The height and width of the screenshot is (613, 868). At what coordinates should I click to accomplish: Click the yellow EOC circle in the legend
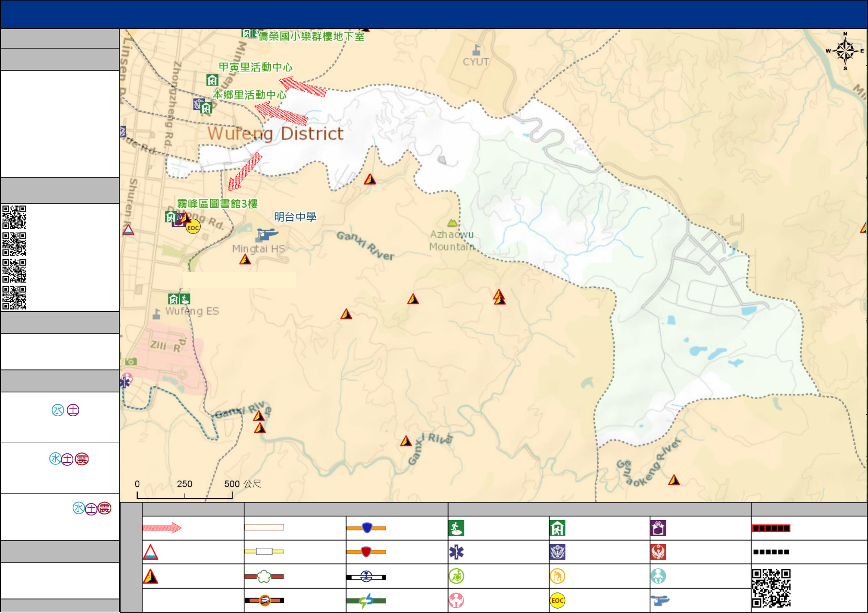(x=558, y=601)
